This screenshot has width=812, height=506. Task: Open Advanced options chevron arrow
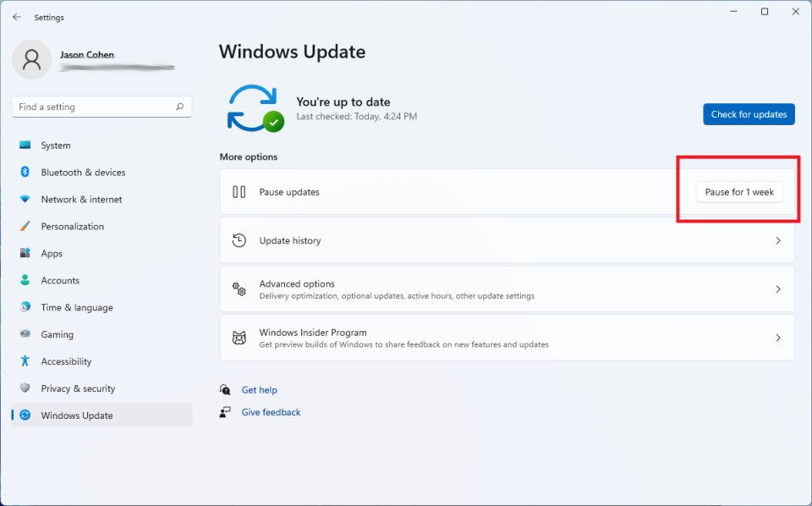(x=778, y=289)
